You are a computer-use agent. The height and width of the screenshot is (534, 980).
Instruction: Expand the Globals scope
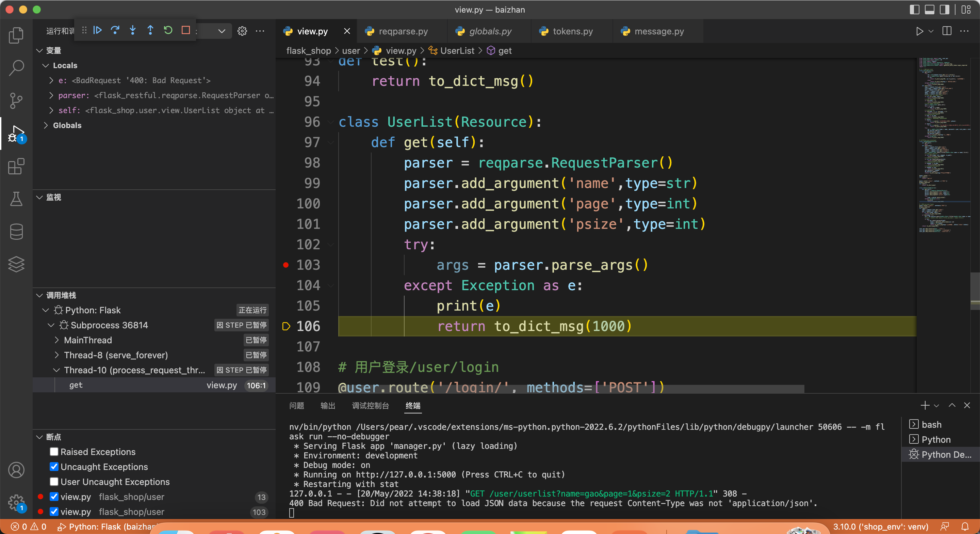(46, 125)
